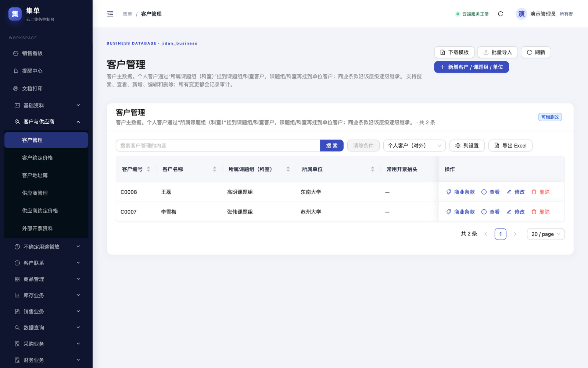Expand the 商品管理 menu group
The width and height of the screenshot is (588, 368).
[x=46, y=279]
